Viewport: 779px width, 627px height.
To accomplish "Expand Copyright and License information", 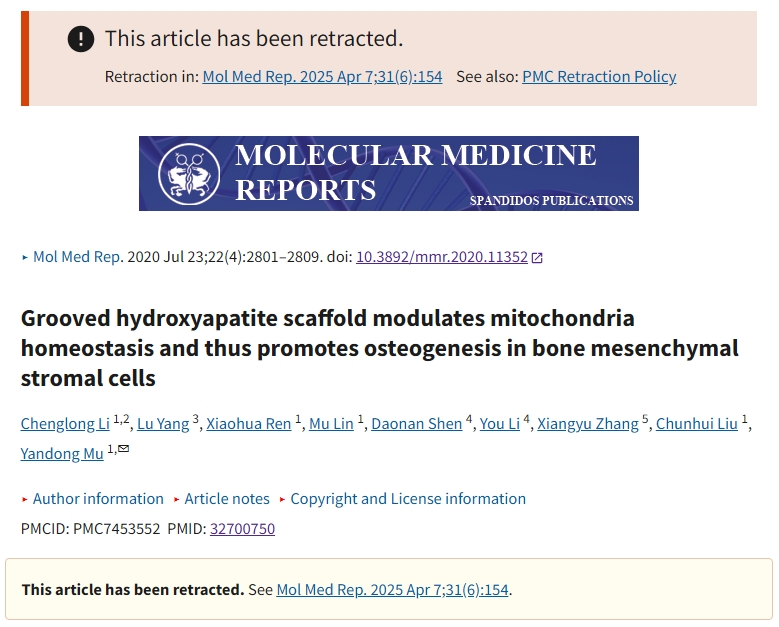I will [x=407, y=498].
